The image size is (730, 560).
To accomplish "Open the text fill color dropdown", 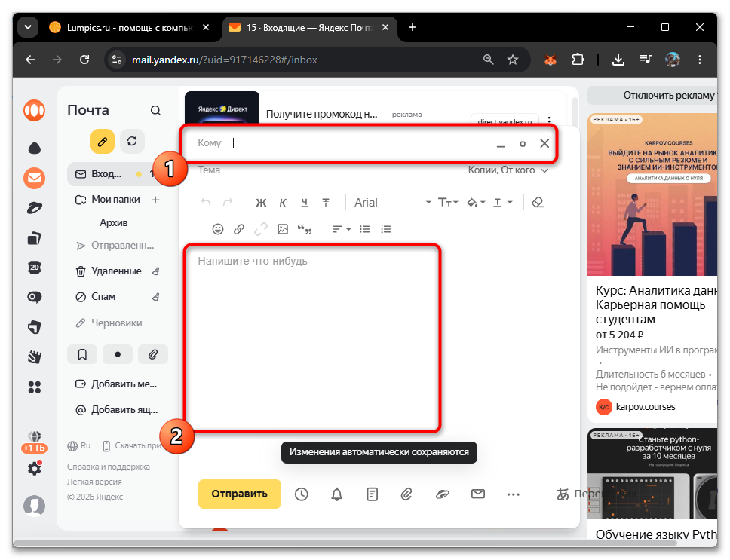I will pyautogui.click(x=476, y=202).
